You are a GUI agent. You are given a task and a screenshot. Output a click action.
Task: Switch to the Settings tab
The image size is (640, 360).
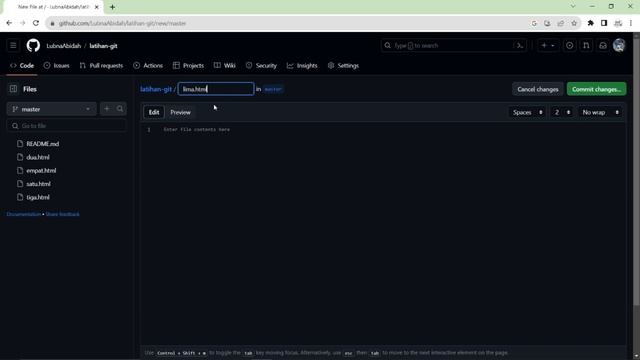(343, 66)
